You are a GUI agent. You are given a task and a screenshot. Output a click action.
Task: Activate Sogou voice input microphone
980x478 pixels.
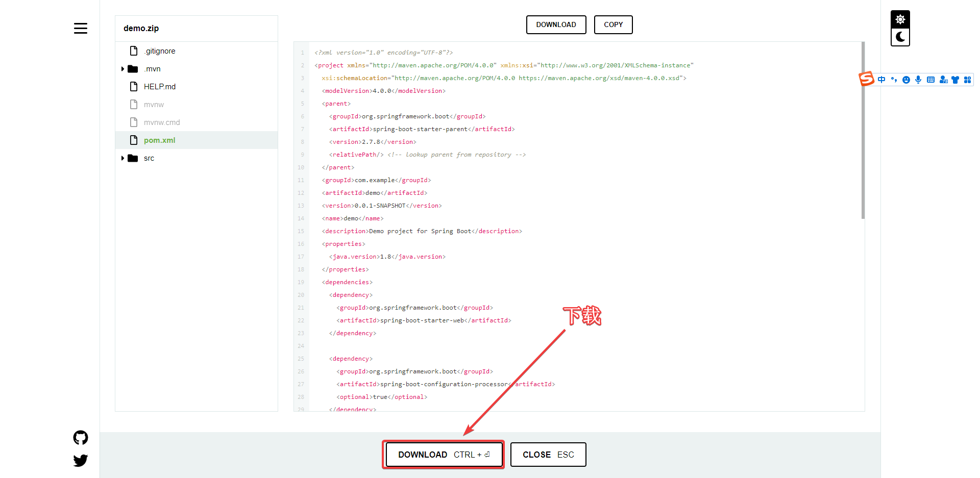pos(918,80)
